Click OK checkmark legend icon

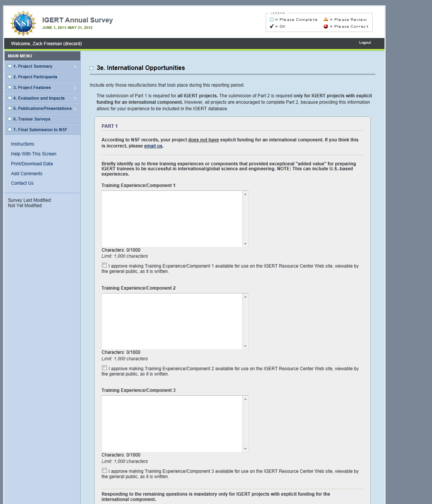tap(272, 26)
